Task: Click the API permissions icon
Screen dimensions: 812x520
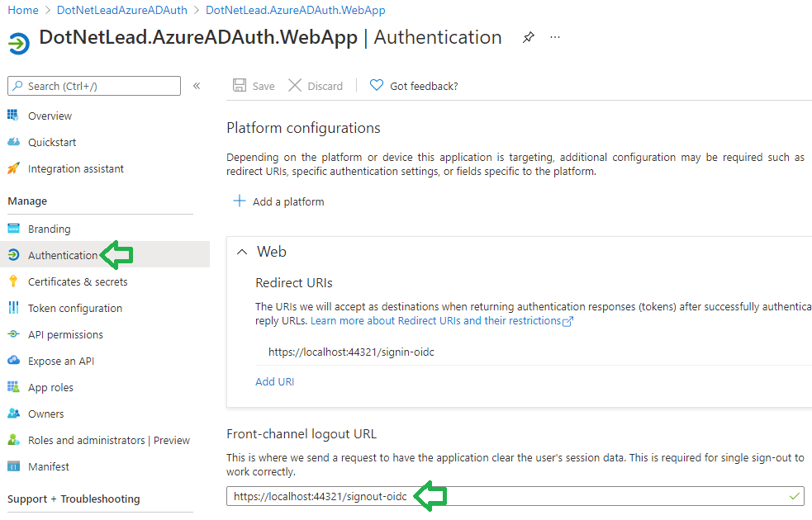Action: click(13, 334)
